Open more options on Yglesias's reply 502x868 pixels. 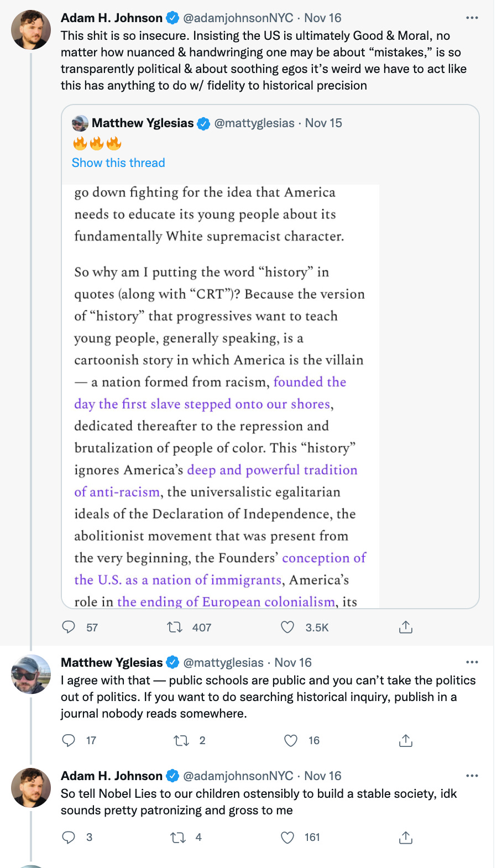coord(472,662)
